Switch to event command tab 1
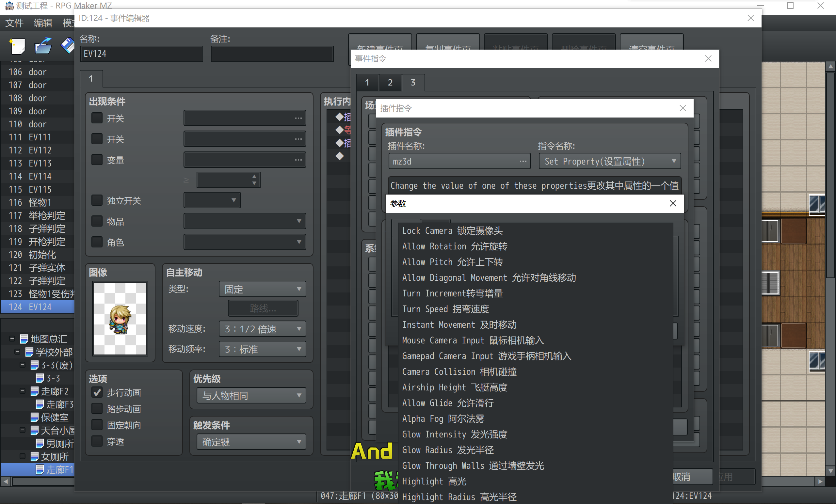Image resolution: width=836 pixels, height=504 pixels. click(367, 82)
